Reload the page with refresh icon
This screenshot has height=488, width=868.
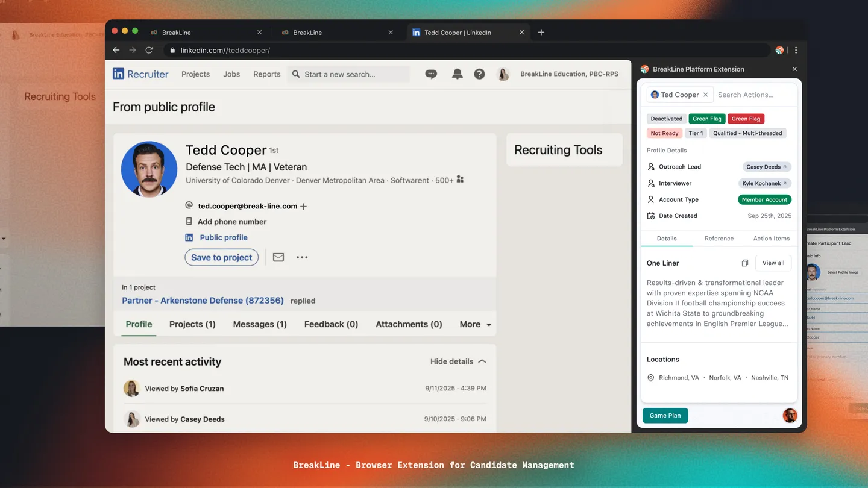149,50
